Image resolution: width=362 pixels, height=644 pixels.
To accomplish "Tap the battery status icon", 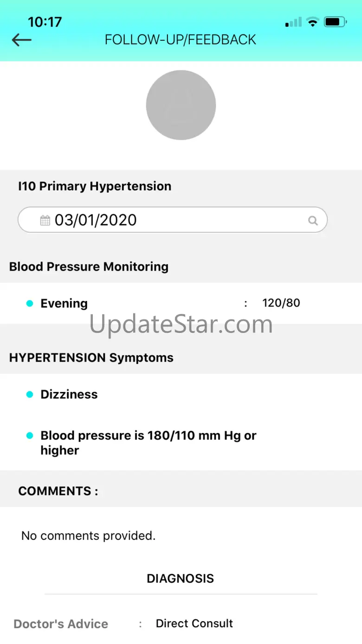I will tap(335, 22).
